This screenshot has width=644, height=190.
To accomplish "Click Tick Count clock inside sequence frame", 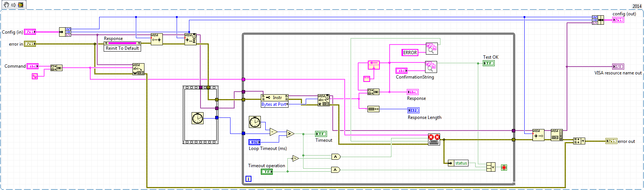I will pyautogui.click(x=198, y=118).
